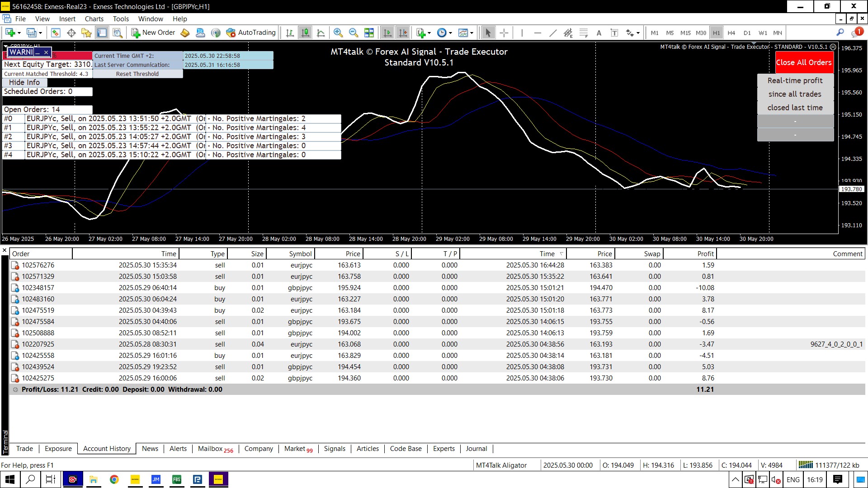This screenshot has height=488, width=868.
Task: Click the New Order toolbar button
Action: pos(153,33)
